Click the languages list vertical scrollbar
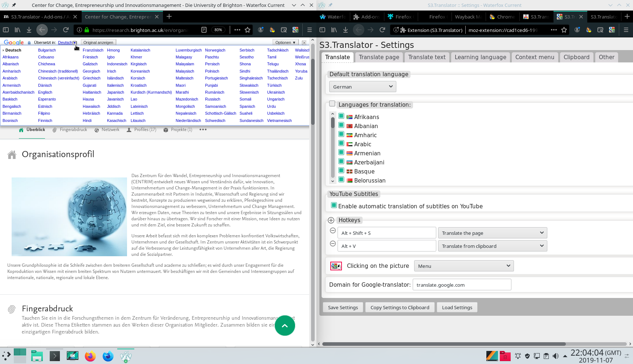This screenshot has width=633, height=364. coord(332,148)
